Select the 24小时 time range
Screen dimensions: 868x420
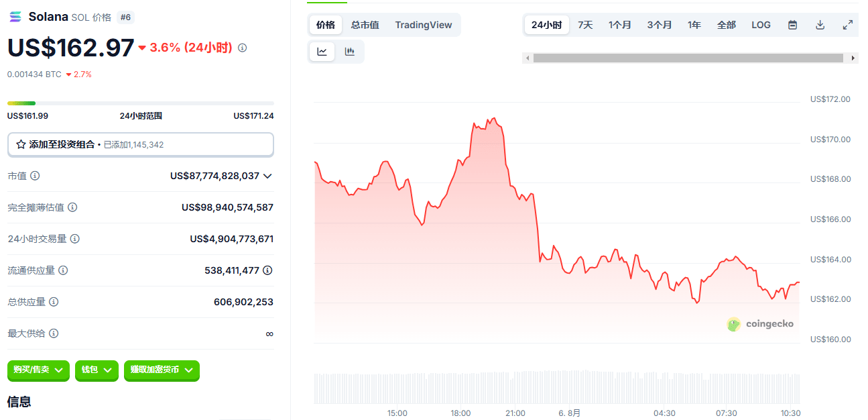546,25
